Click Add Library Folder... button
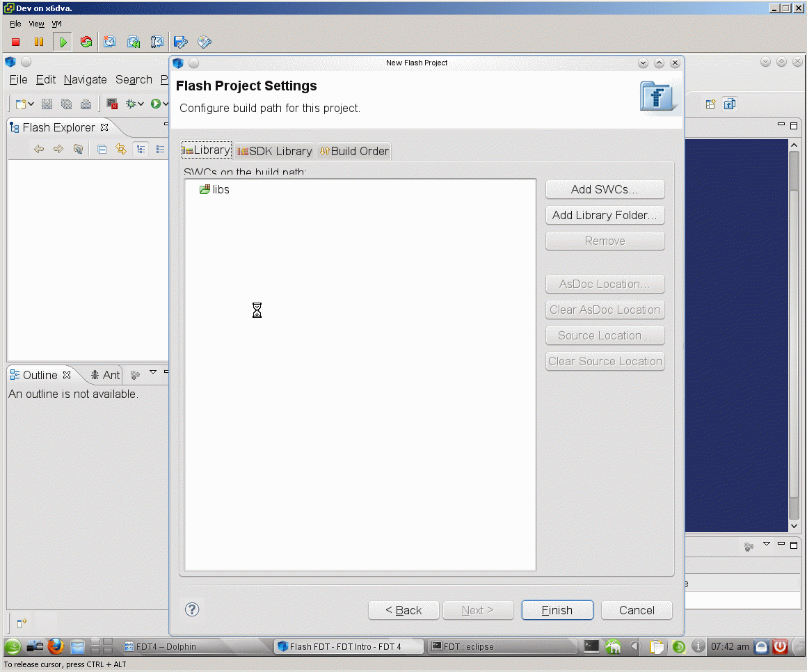Screen dimensions: 807x672 605,215
